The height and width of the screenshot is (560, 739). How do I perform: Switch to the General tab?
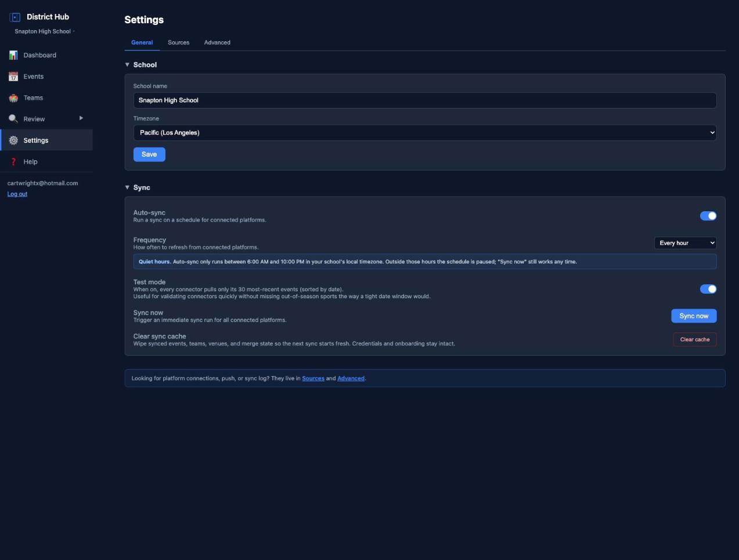142,42
